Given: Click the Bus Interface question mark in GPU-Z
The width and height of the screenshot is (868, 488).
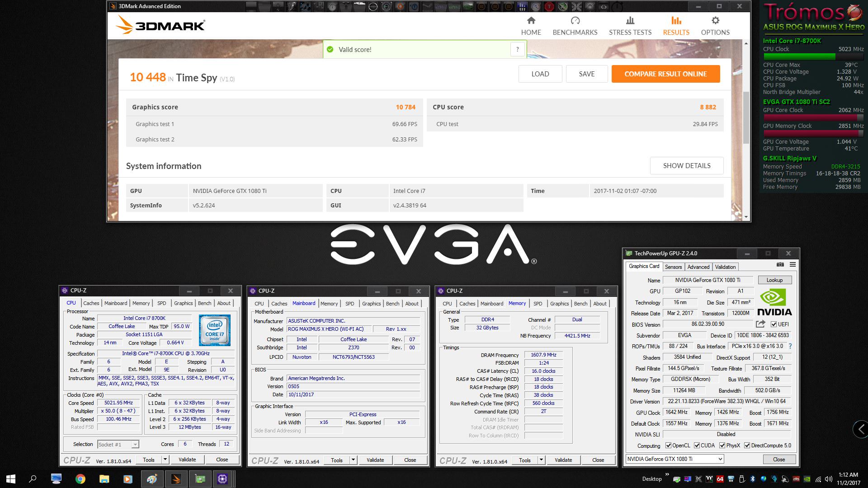Looking at the screenshot, I should click(x=790, y=346).
